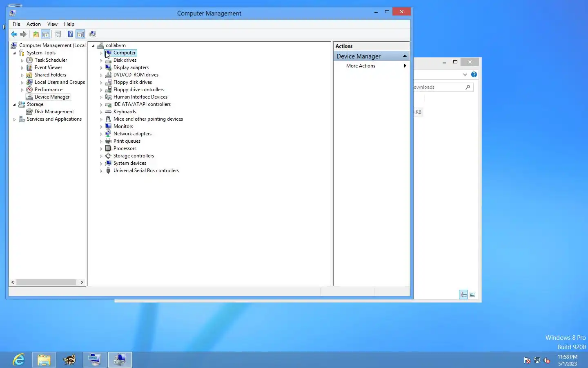Select the Performance icon in System Tools
Image resolution: width=588 pixels, height=368 pixels.
[29, 90]
